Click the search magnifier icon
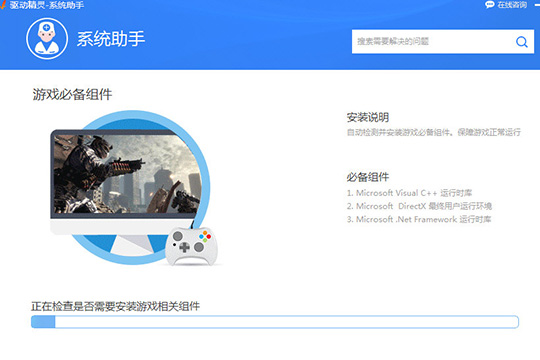 [521, 42]
